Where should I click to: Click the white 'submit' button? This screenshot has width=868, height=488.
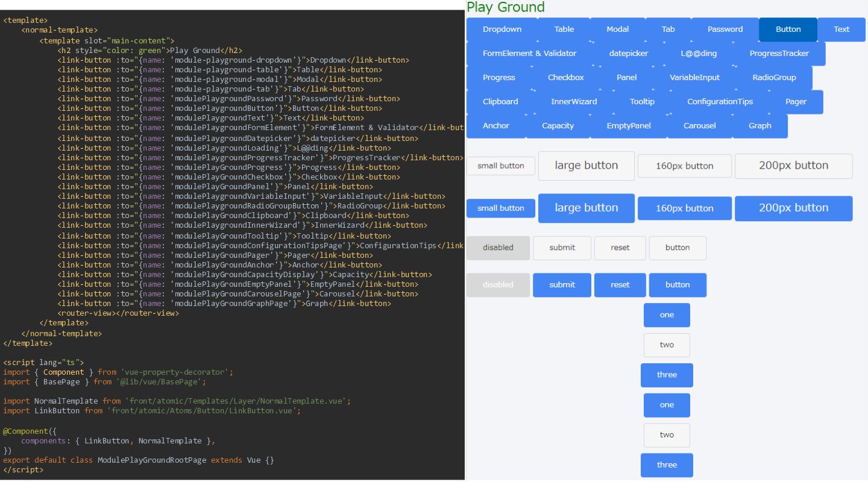coord(562,248)
